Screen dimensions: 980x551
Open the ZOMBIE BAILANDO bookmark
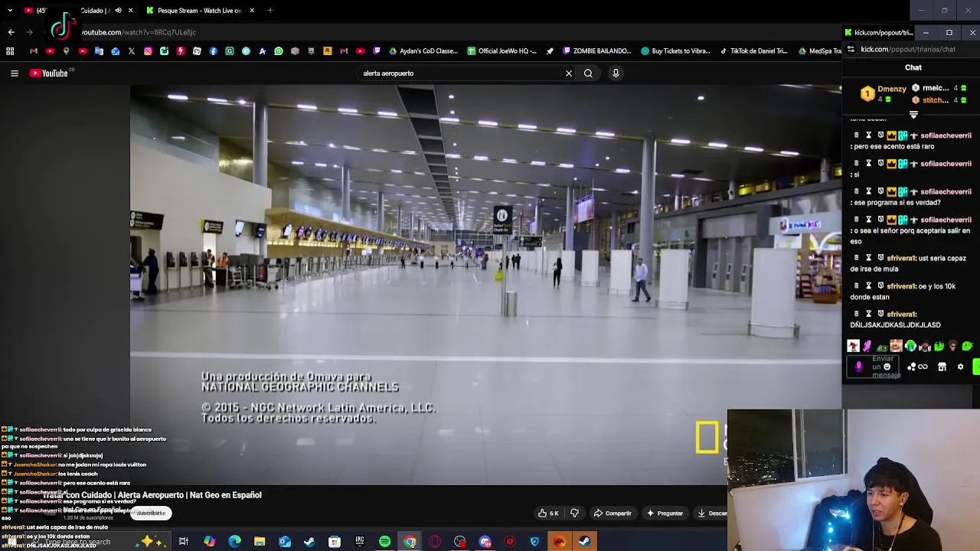pyautogui.click(x=597, y=51)
